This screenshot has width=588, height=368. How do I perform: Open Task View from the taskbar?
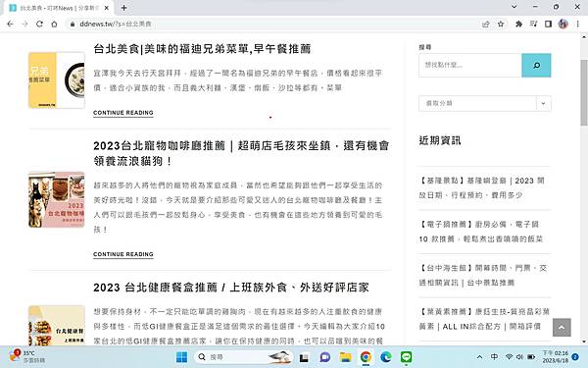click(304, 357)
